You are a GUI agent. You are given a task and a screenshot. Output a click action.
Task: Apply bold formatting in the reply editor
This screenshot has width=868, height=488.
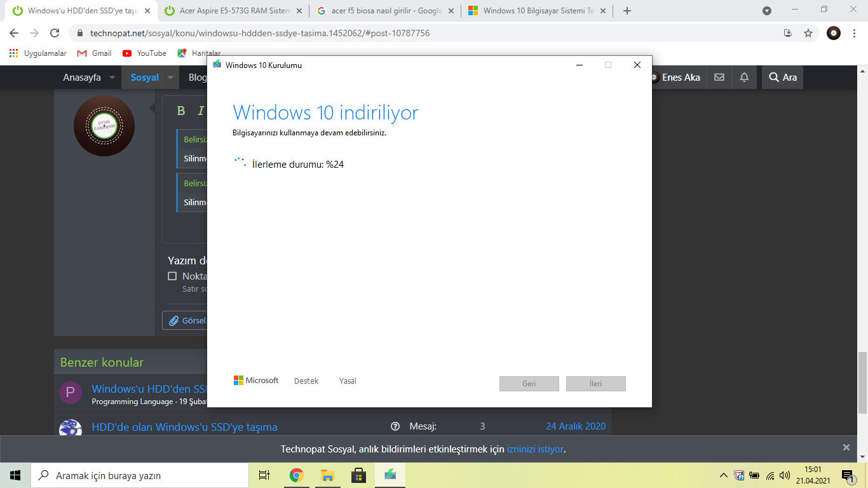[181, 111]
